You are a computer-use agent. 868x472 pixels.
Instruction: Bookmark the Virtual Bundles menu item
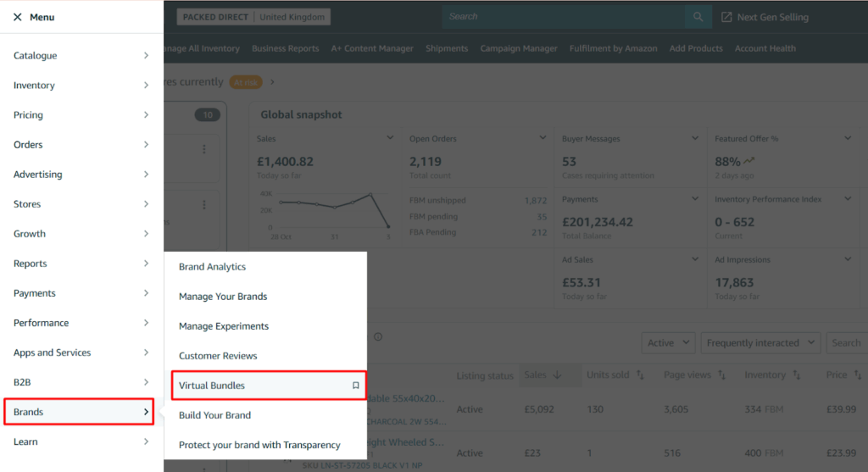[356, 386]
